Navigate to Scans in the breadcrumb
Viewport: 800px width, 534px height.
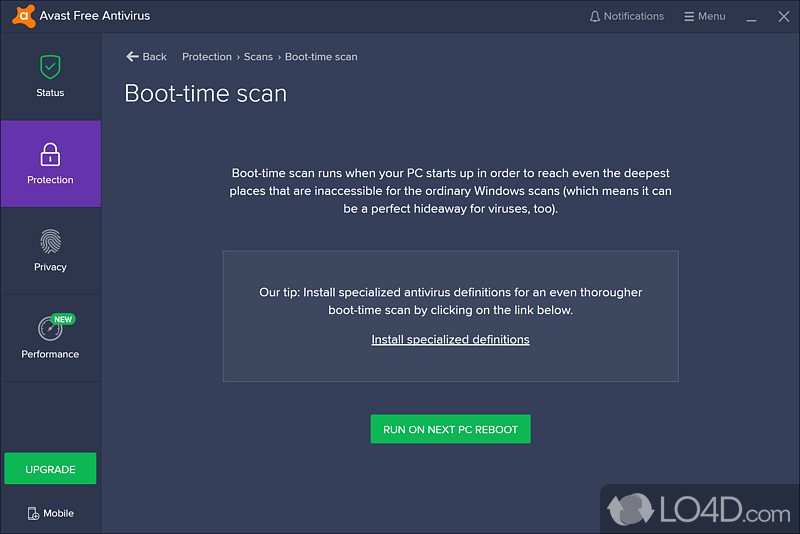[258, 57]
